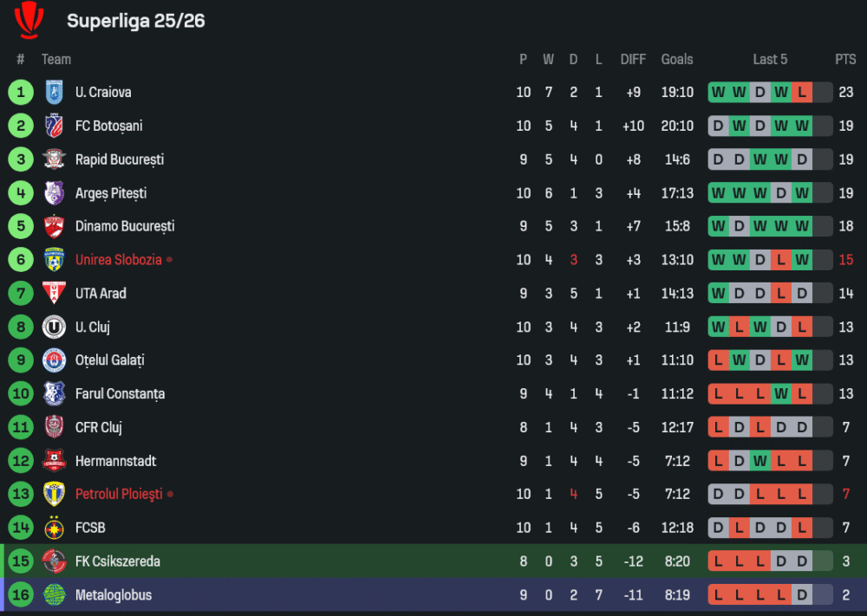
Task: Open Unirea Slobozia team link
Action: click(118, 260)
